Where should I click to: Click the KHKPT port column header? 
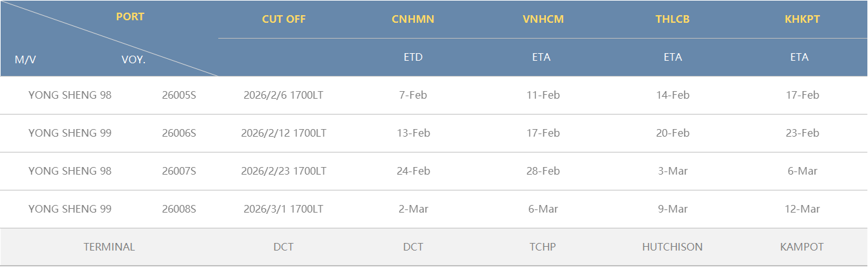coord(802,19)
